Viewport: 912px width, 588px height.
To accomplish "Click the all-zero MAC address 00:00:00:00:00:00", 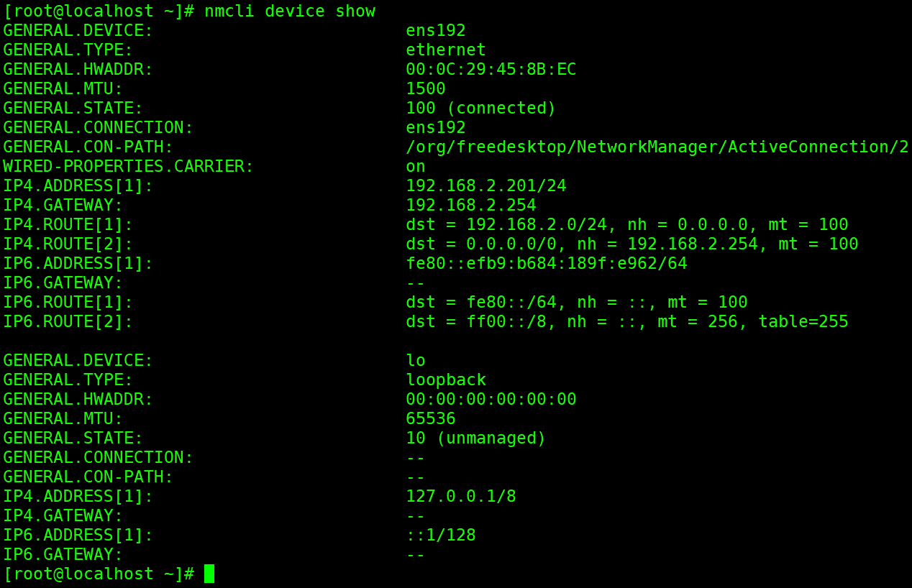I will click(x=491, y=399).
